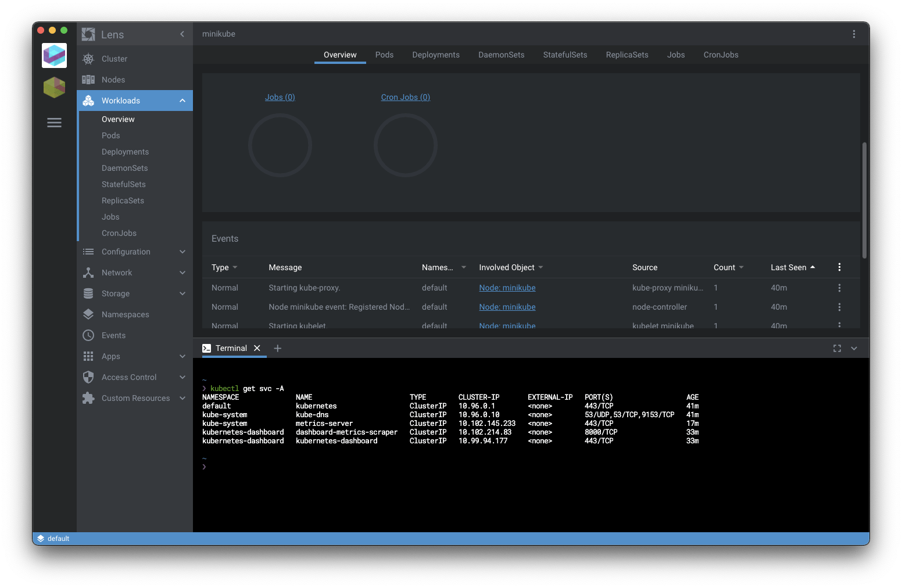The image size is (902, 588).
Task: Expand the Custom Resources section
Action: pos(182,398)
